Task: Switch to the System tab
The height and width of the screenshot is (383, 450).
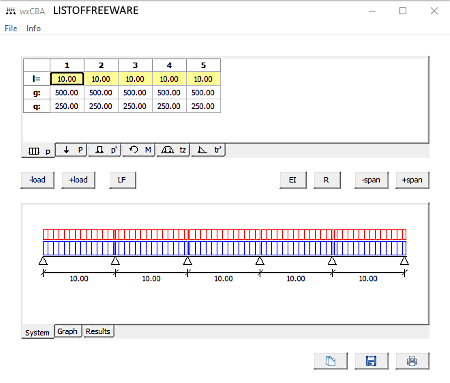Action: click(x=37, y=332)
